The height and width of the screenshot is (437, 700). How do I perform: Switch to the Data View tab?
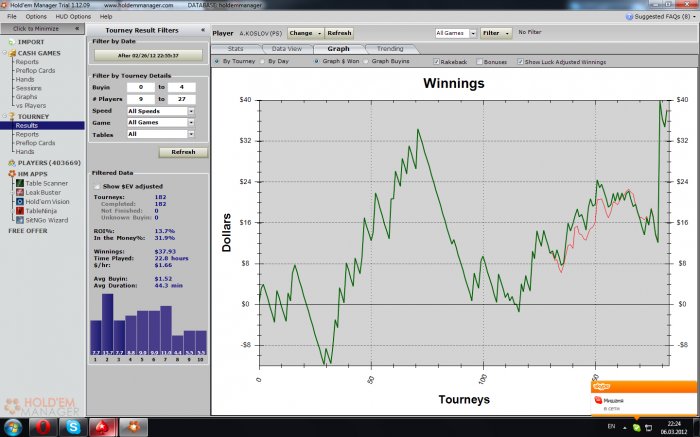click(x=287, y=49)
